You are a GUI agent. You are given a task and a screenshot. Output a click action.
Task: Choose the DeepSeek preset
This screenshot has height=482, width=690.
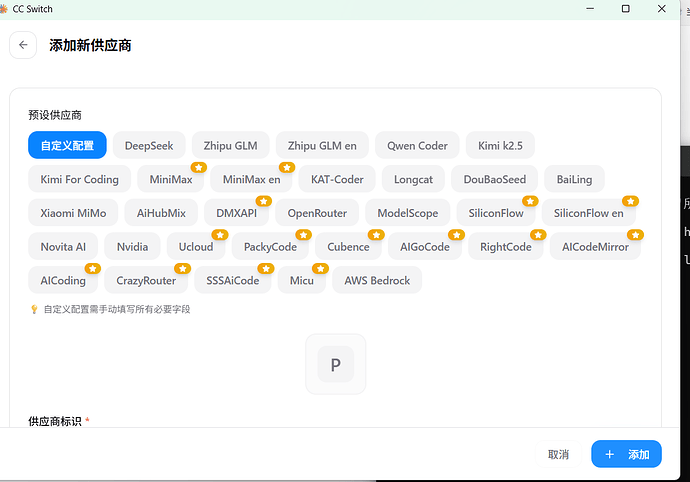coord(149,145)
